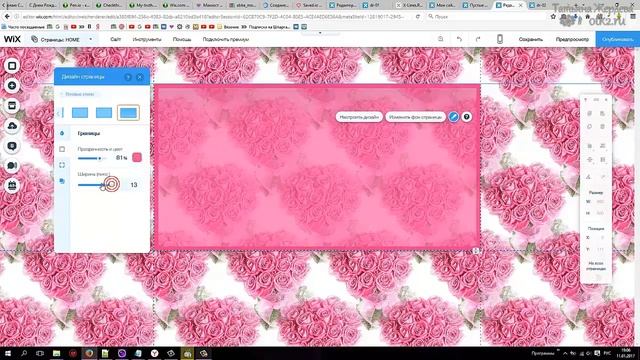Click the width W field in floating toolbar

point(600,202)
